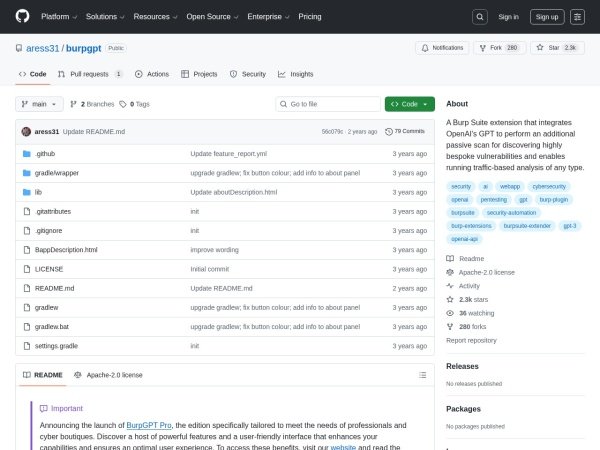This screenshot has width=600, height=450.
Task: Click the fork icon in Fork button
Action: coord(483,48)
